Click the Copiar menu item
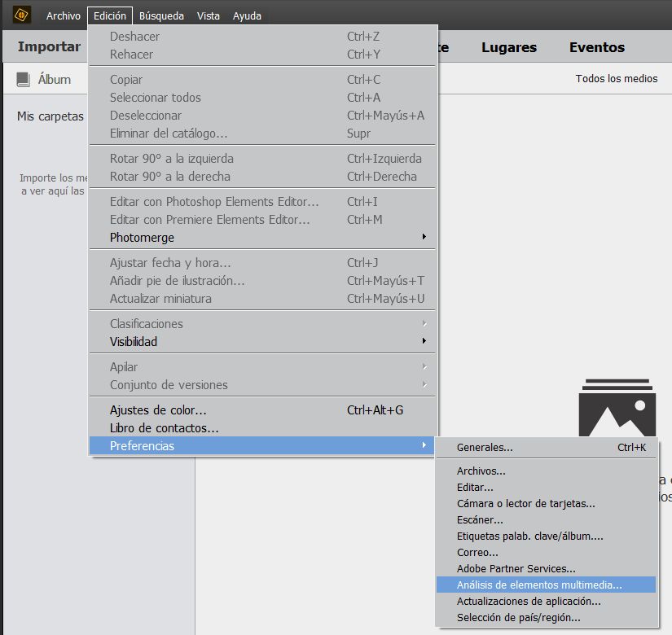This screenshot has height=635, width=672. pos(262,80)
